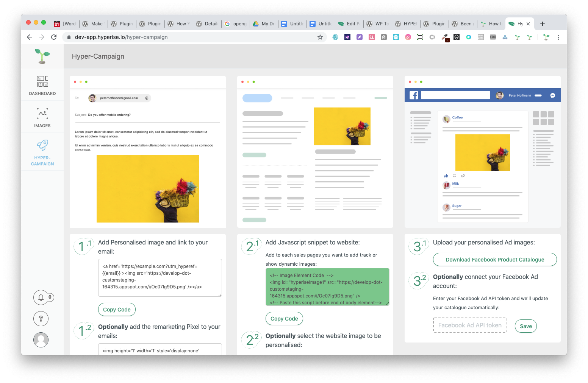
Task: Click the email preview thumbnail image
Action: pos(148,188)
